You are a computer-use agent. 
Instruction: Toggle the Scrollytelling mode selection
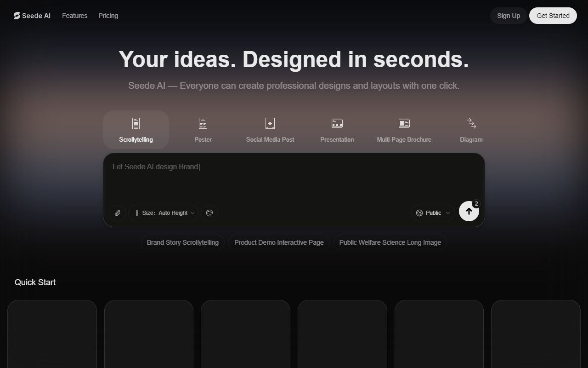tap(136, 129)
